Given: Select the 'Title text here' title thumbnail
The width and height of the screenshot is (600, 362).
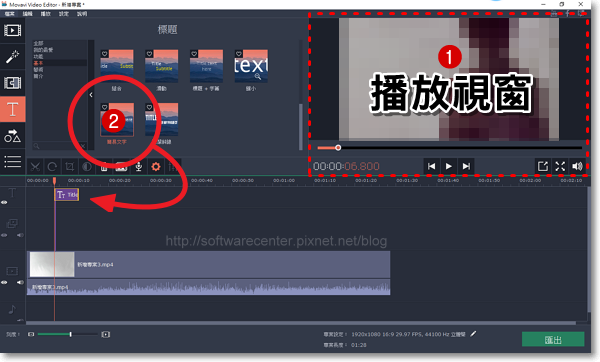Looking at the screenshot, I should (206, 66).
